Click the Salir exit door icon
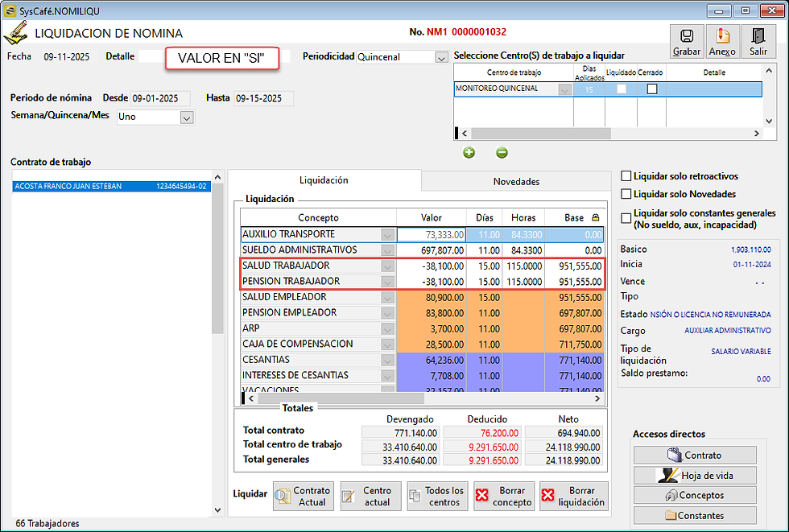 [758, 41]
